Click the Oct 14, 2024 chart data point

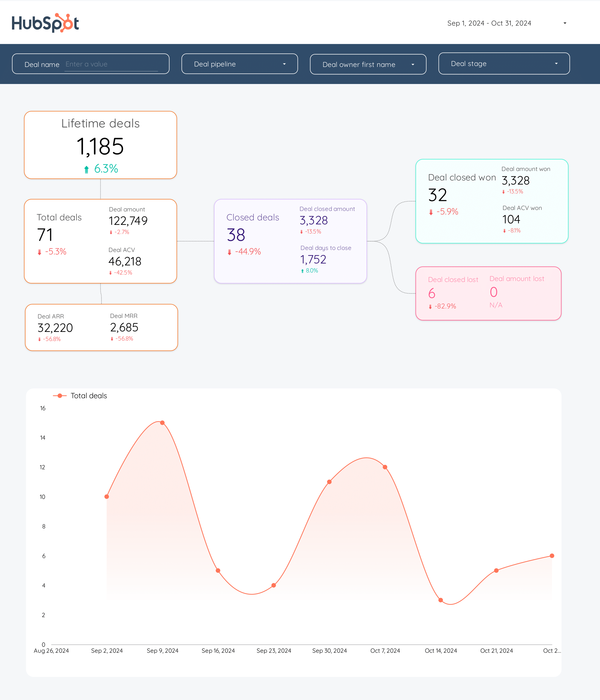pyautogui.click(x=441, y=600)
